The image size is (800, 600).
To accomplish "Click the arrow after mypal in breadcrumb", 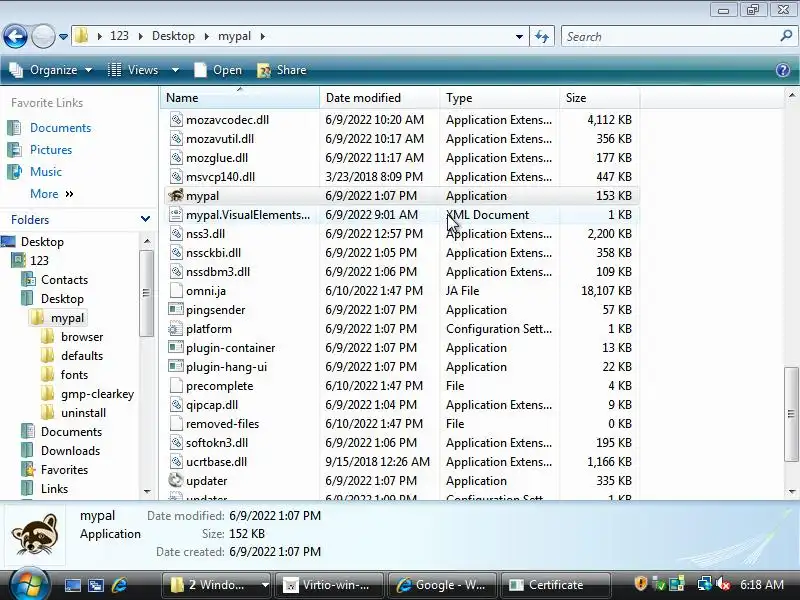I will [263, 37].
